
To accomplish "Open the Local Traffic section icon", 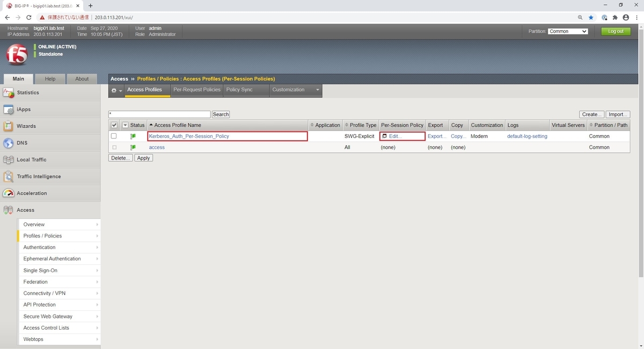I will point(8,159).
